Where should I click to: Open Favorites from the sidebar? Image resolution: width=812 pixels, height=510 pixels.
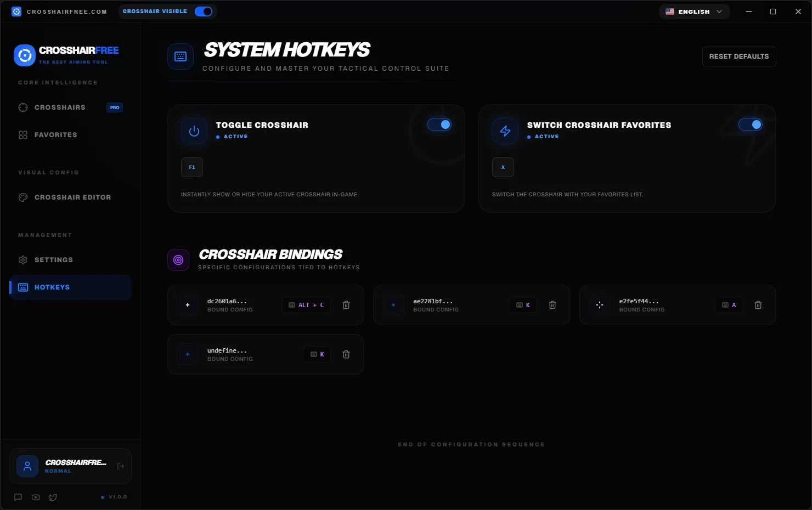click(56, 134)
